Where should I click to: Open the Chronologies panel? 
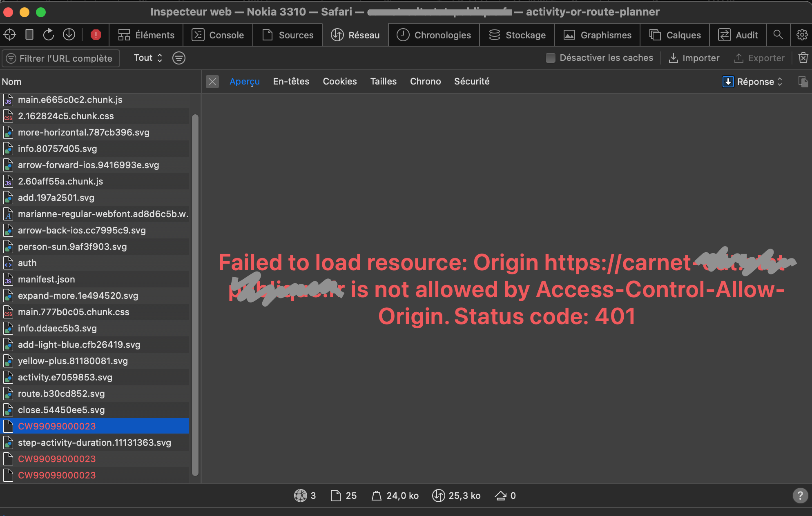[434, 35]
